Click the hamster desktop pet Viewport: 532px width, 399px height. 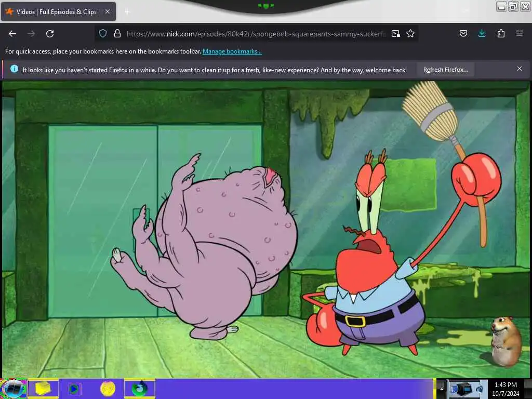[507, 341]
